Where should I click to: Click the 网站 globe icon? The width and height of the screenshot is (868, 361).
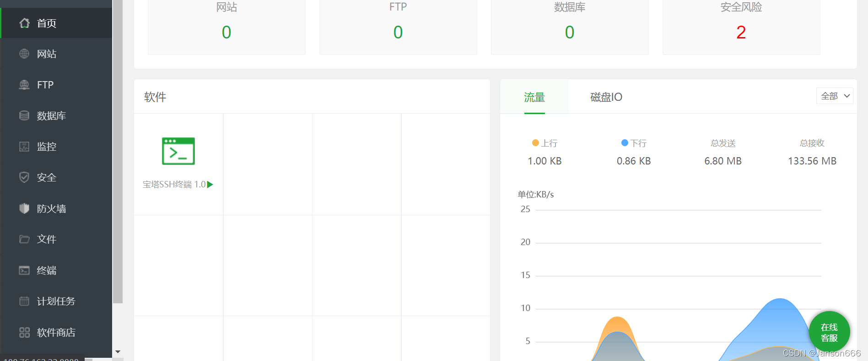[x=25, y=54]
